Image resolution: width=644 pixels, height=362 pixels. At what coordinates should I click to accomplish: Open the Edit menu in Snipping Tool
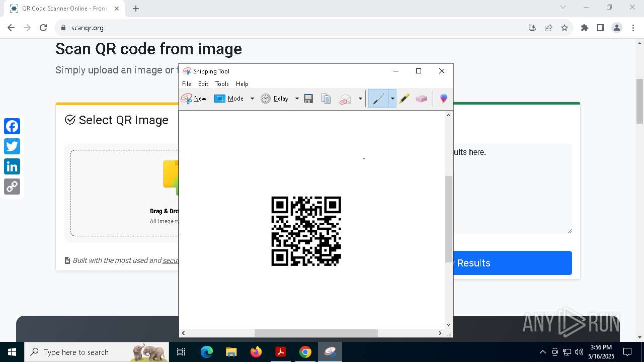203,84
